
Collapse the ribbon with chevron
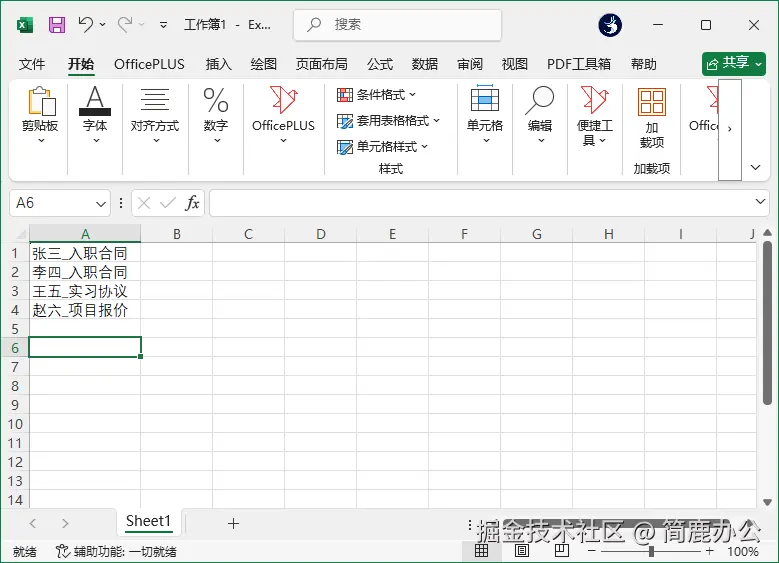[756, 167]
